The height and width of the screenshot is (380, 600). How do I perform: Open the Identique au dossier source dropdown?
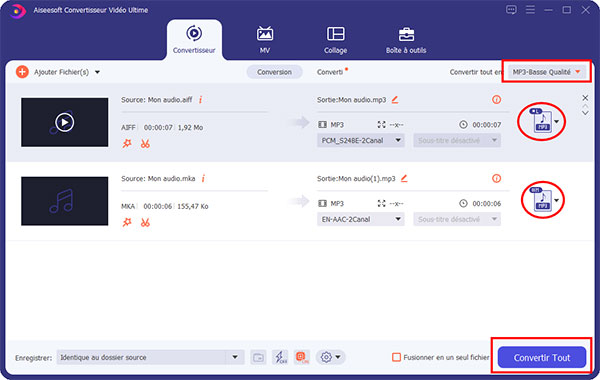[x=150, y=357]
